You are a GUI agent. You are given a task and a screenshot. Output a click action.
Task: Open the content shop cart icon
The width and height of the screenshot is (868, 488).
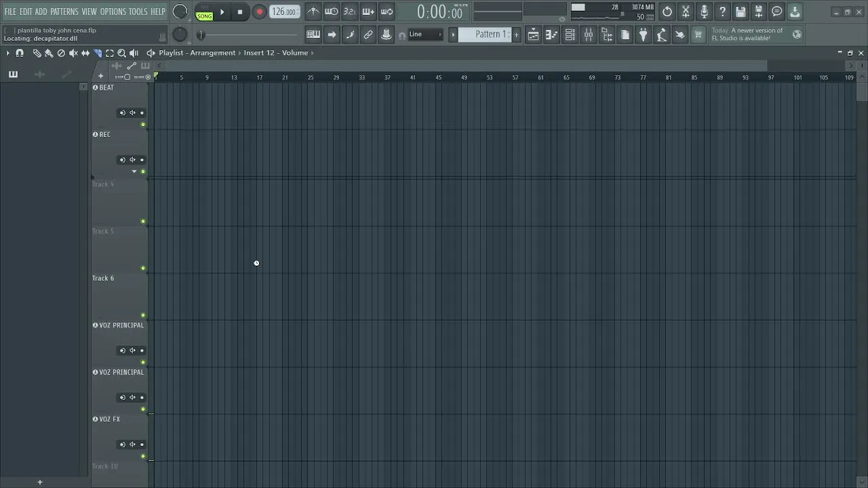tap(698, 35)
